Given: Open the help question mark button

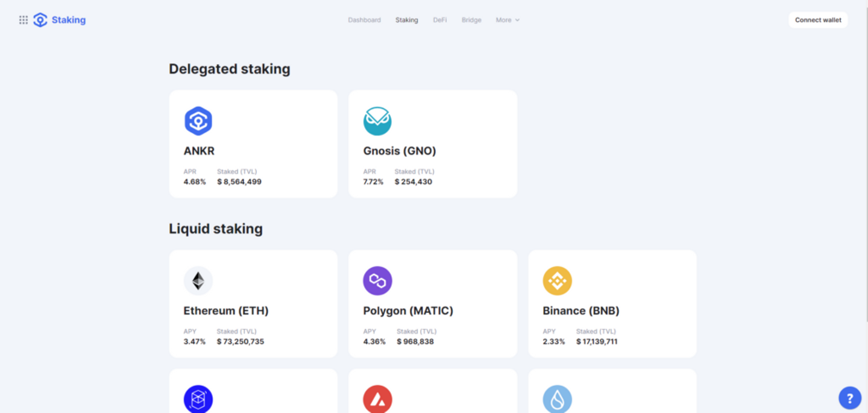Looking at the screenshot, I should coord(850,398).
